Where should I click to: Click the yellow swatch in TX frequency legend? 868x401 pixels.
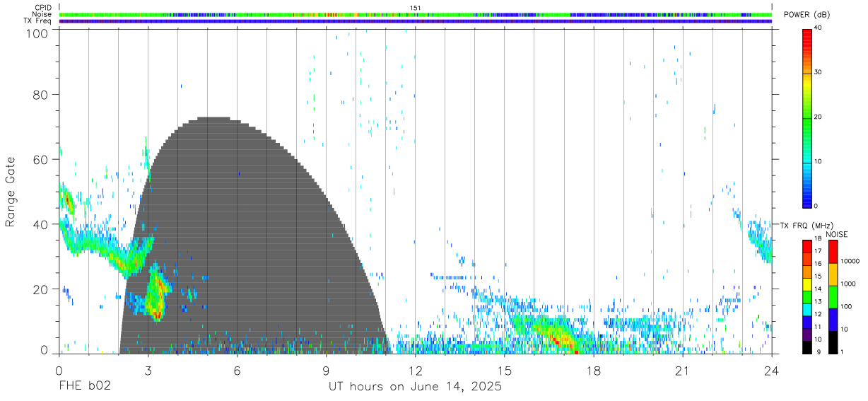[807, 284]
